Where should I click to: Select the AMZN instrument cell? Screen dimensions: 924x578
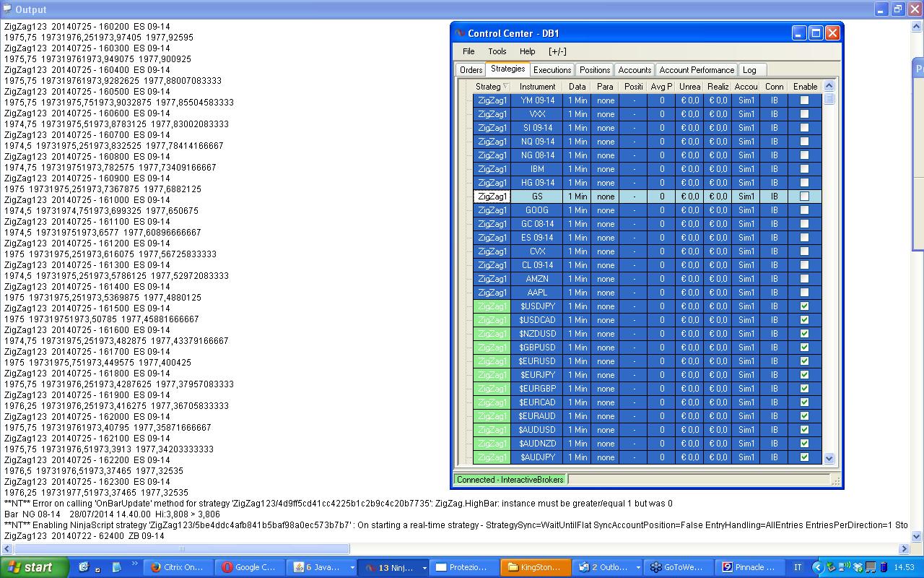(537, 279)
